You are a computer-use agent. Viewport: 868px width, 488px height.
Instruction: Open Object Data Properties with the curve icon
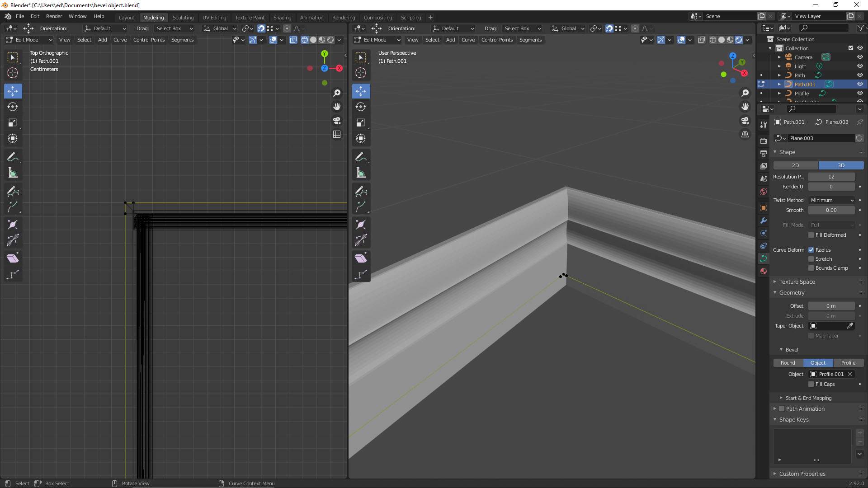[x=764, y=258]
